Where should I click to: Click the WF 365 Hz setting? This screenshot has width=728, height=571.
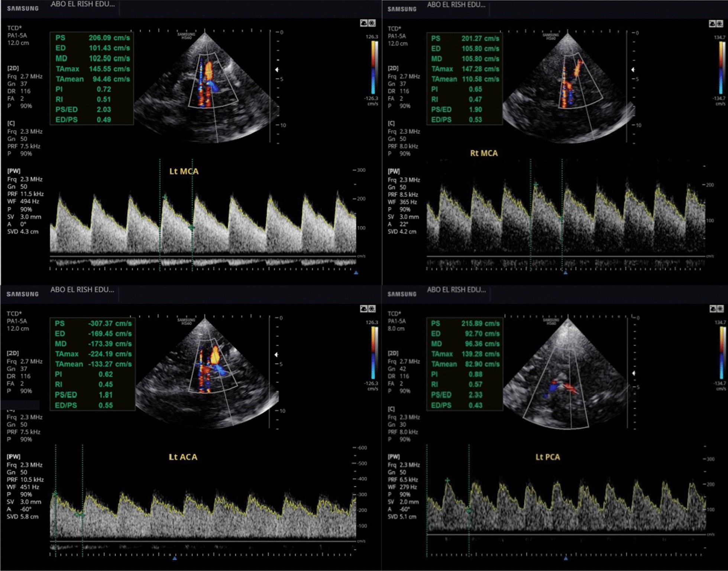(402, 202)
